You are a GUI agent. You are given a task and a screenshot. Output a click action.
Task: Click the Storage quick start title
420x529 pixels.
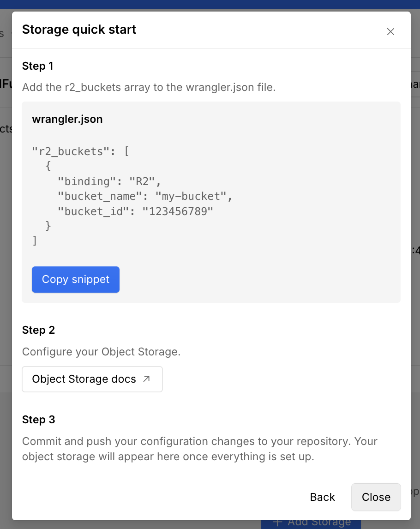79,30
